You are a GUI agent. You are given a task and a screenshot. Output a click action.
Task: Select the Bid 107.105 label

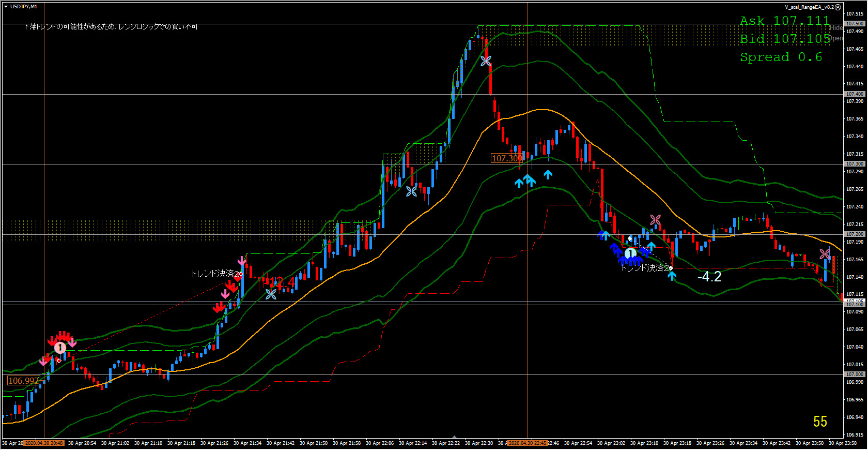coord(785,39)
